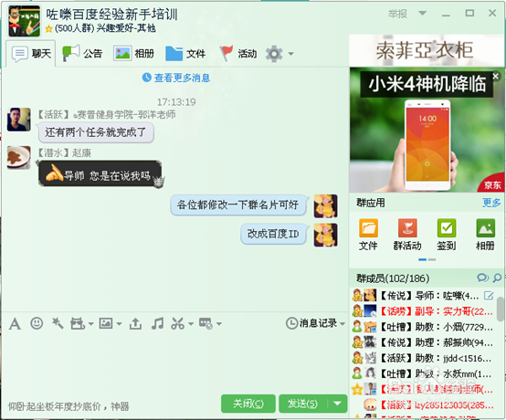Expand the dropdown after the last toolbar icon
Image resolution: width=506 pixels, height=420 pixels.
coord(219,323)
